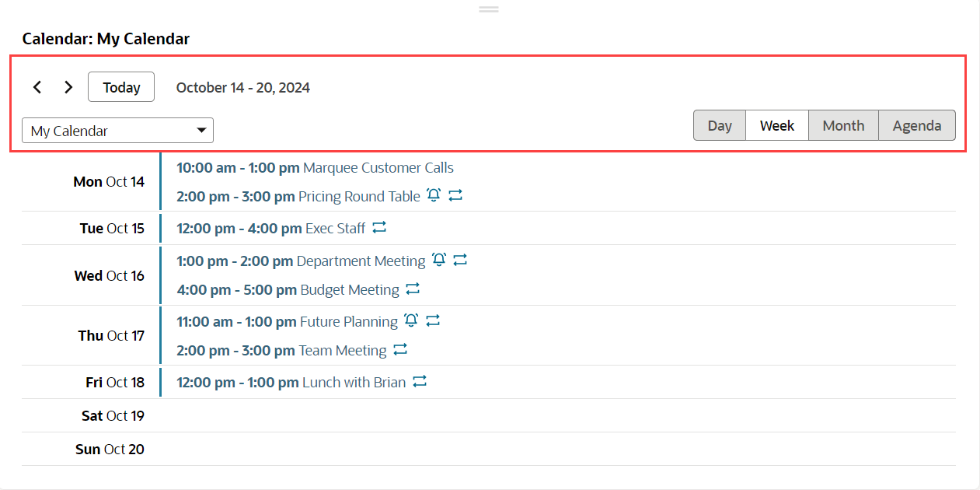The image size is (980, 490).
Task: Click repeat icon on Future Planning
Action: (434, 320)
